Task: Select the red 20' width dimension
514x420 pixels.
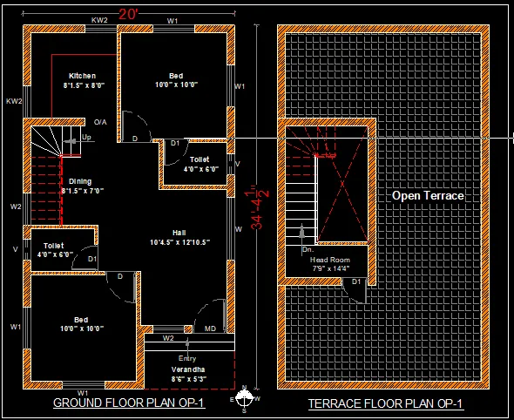Action: pos(128,14)
